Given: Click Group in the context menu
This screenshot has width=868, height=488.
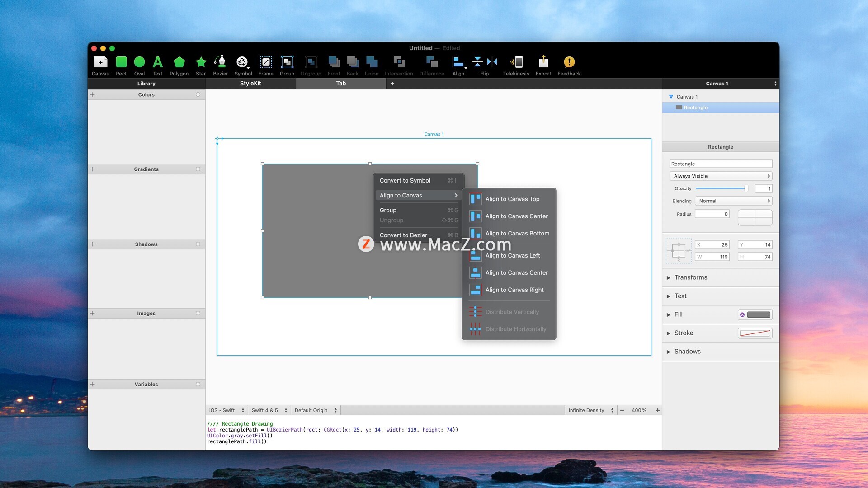Looking at the screenshot, I should click(419, 210).
